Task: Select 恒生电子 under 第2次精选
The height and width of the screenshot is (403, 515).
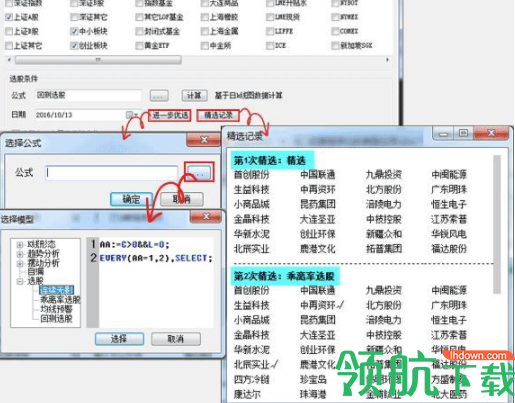Action: tap(449, 320)
